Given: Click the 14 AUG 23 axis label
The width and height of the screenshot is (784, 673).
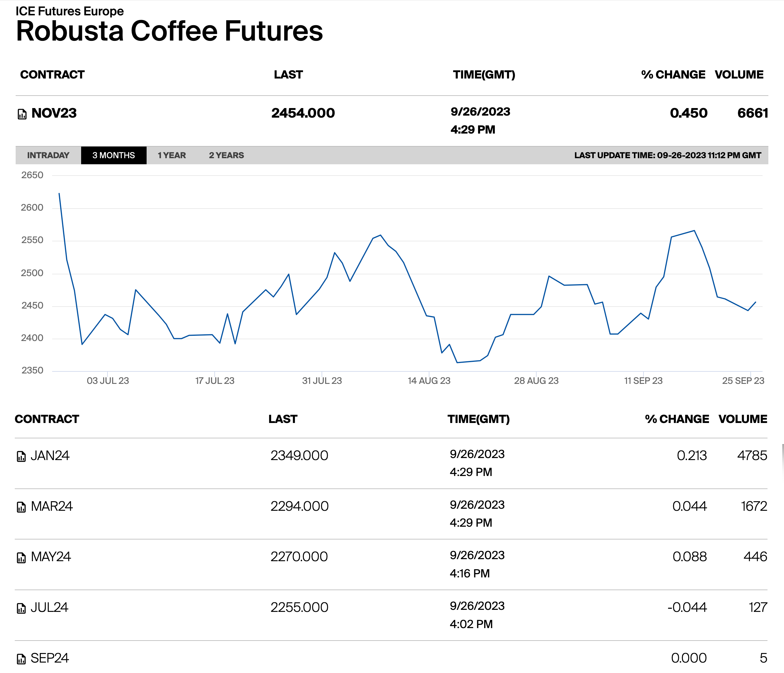Looking at the screenshot, I should click(x=429, y=381).
